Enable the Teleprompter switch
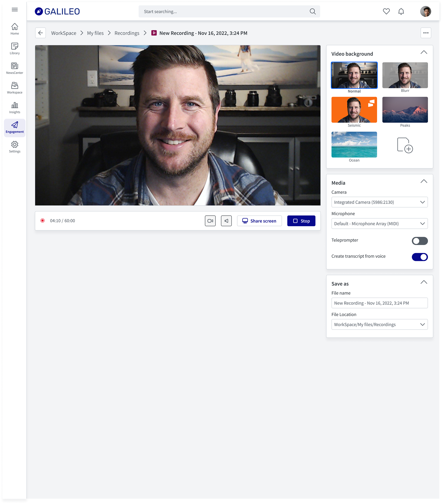Screen dimensions: 442x504 pos(419,241)
